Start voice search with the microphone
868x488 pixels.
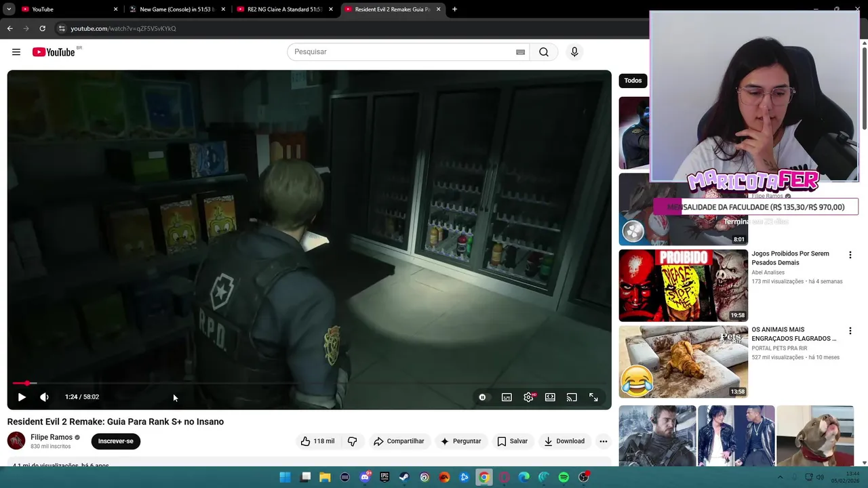[x=574, y=52]
